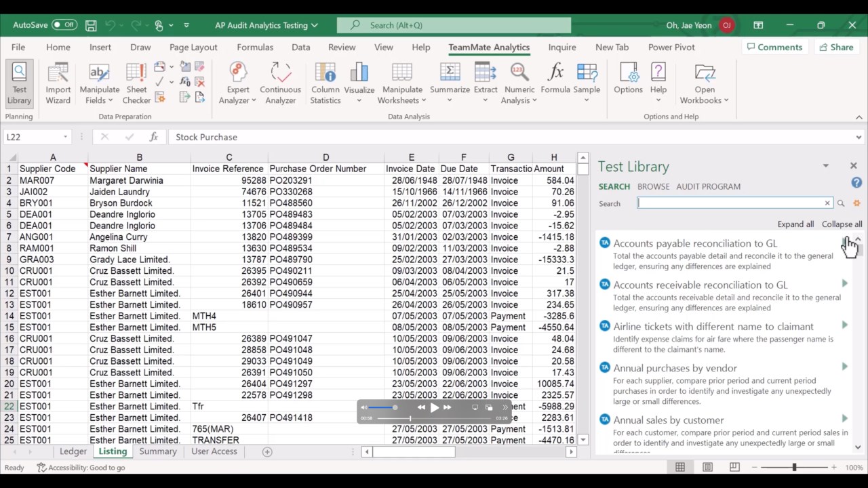Select the Summary sheet tab
Image resolution: width=868 pixels, height=488 pixels.
(158, 451)
